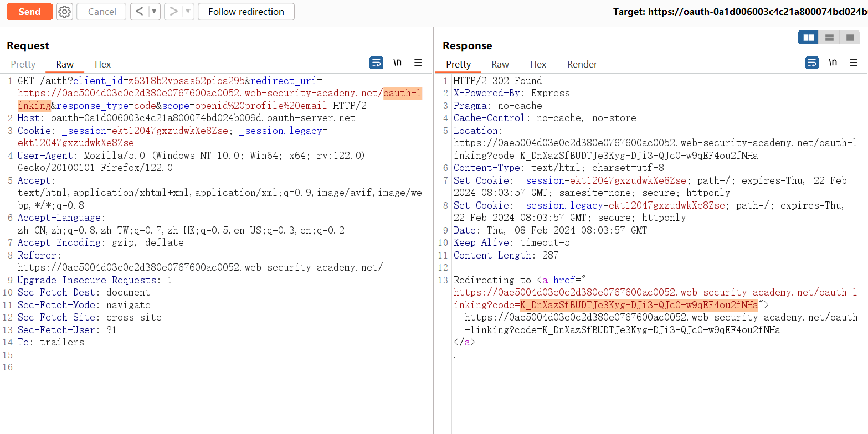The height and width of the screenshot is (434, 868).
Task: Select combined single-pane layout icon
Action: point(850,38)
